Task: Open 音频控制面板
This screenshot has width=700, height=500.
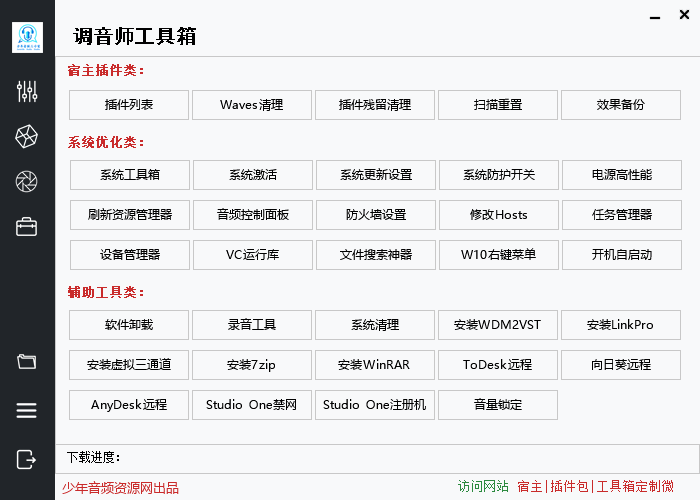Action: tap(253, 215)
